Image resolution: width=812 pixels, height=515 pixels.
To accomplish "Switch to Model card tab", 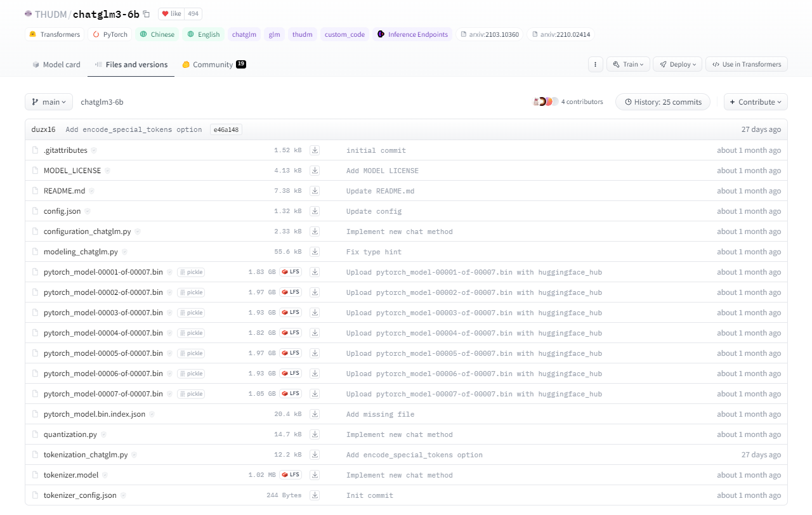I will (x=56, y=64).
